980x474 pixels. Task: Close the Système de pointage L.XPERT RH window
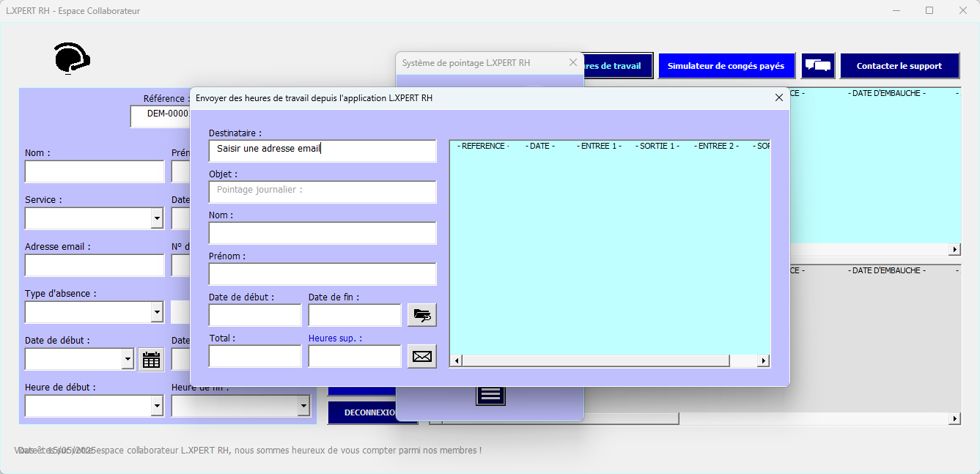[573, 63]
